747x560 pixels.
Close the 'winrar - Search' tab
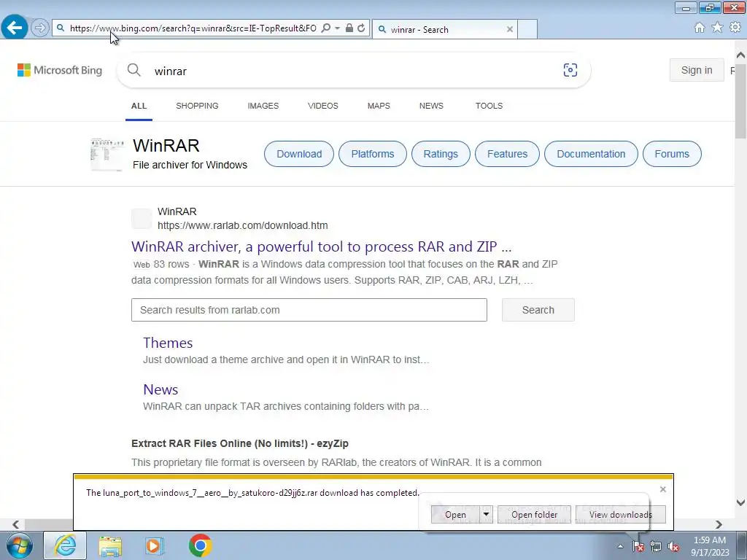pos(510,29)
